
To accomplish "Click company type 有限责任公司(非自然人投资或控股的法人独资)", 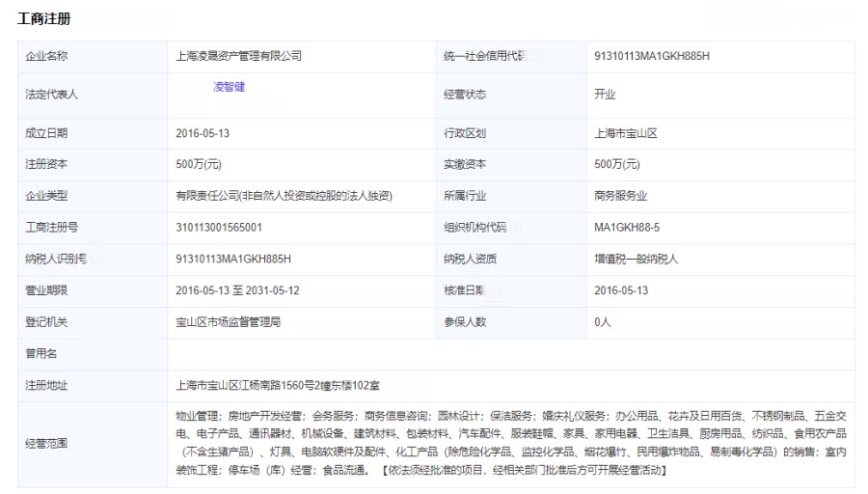I will [284, 196].
